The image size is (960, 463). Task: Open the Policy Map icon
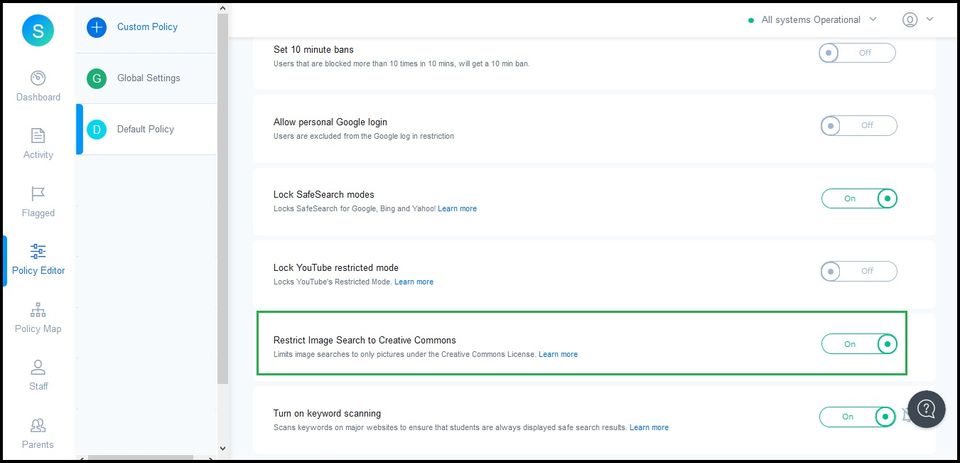pos(38,310)
